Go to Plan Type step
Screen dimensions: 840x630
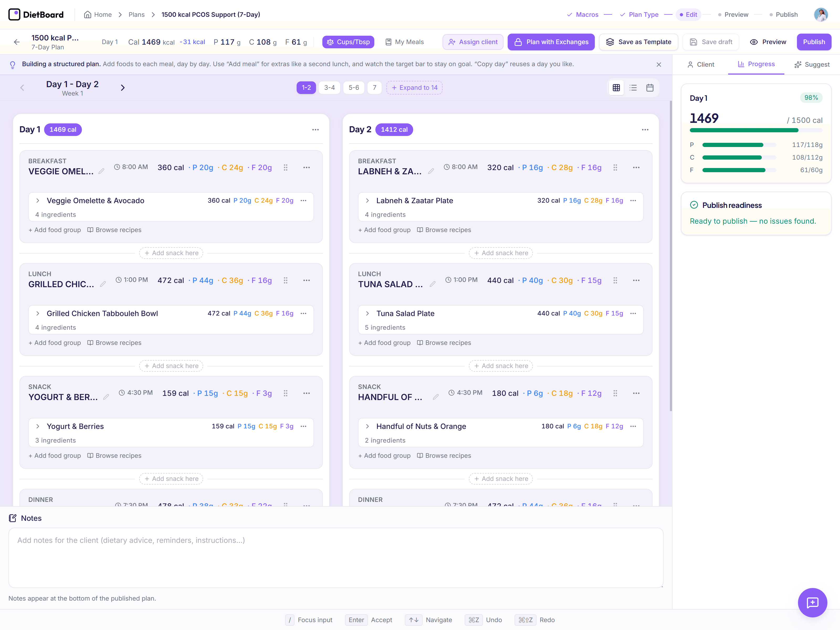tap(639, 15)
